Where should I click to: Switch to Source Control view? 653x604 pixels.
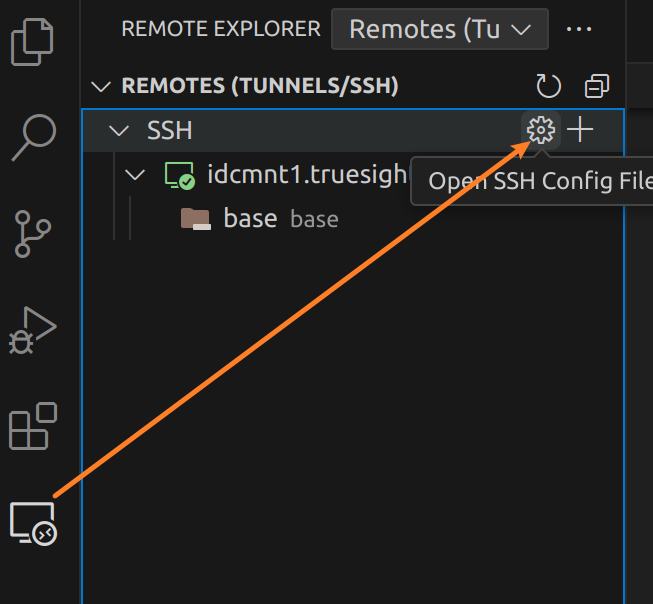pos(32,234)
